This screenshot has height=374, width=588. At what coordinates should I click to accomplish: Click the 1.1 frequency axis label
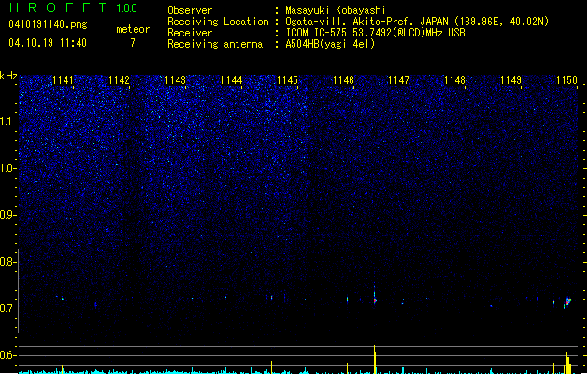[x=7, y=122]
